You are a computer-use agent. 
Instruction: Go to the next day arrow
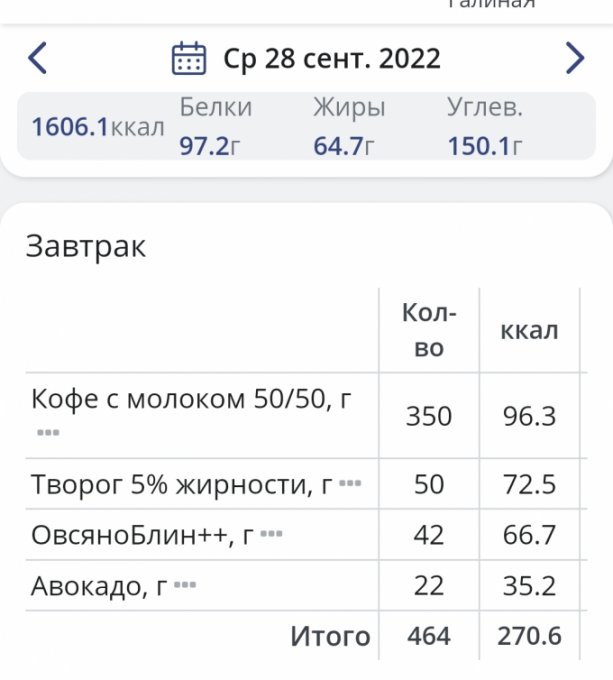coord(574,58)
